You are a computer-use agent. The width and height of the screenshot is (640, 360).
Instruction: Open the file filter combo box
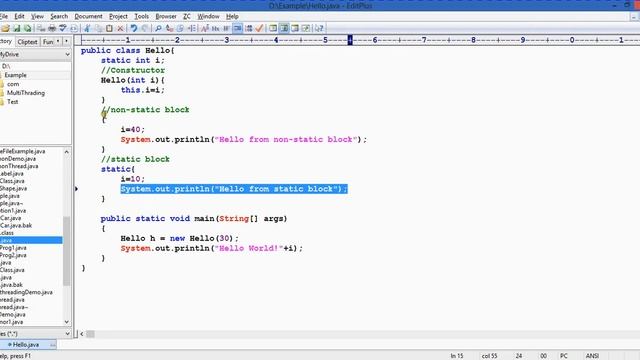coord(67,334)
